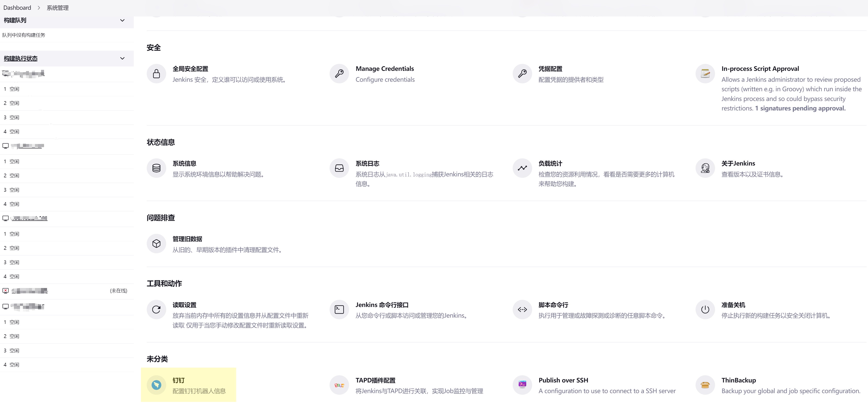
Task: Open the 准备关机 title link
Action: [x=733, y=305]
